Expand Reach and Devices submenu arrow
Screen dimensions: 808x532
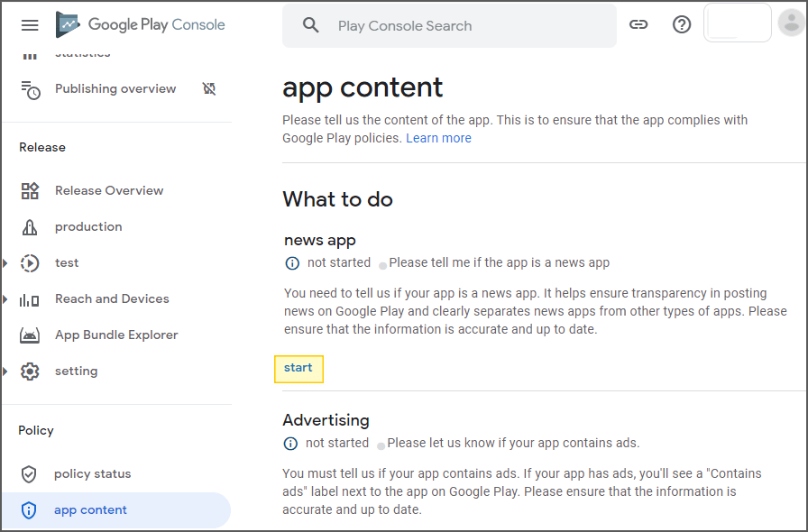5,299
